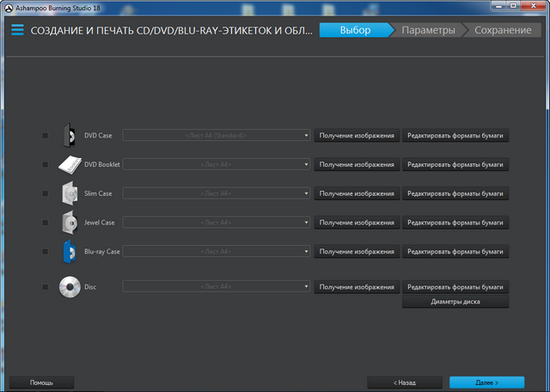The image size is (550, 392).
Task: Click the Disc label text
Action: [x=90, y=287]
